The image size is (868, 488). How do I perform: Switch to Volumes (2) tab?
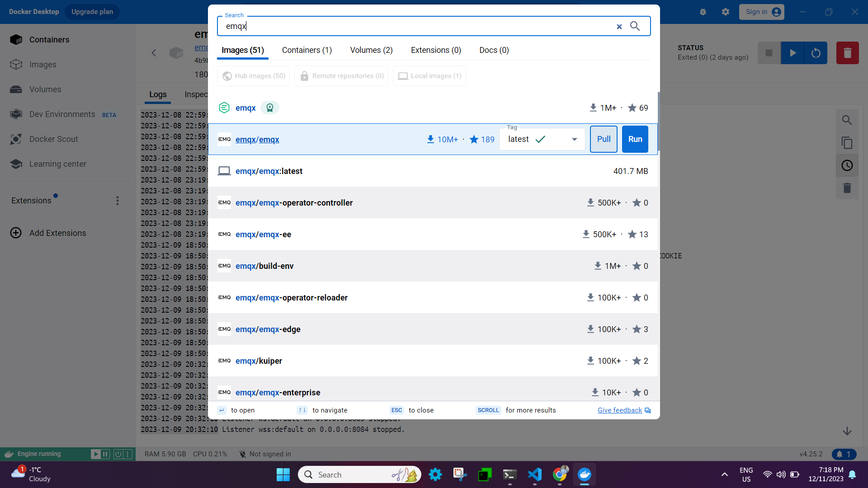coord(371,50)
